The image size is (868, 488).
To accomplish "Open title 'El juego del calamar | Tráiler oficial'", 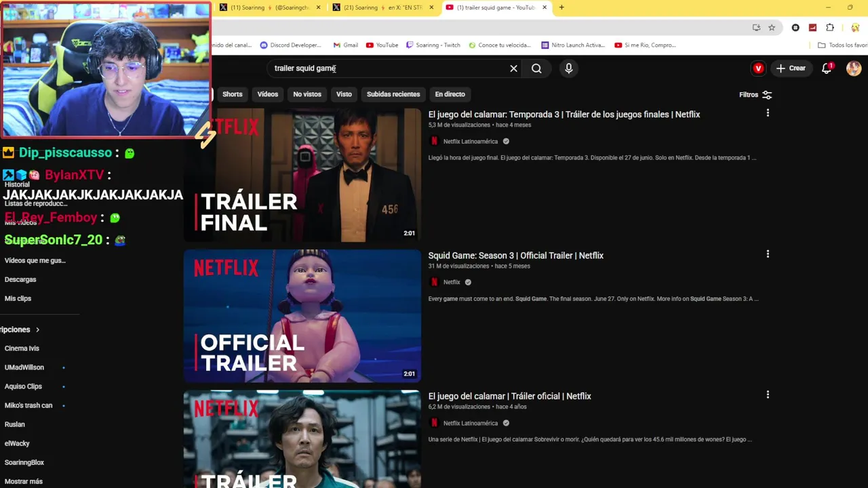I will 510,396.
